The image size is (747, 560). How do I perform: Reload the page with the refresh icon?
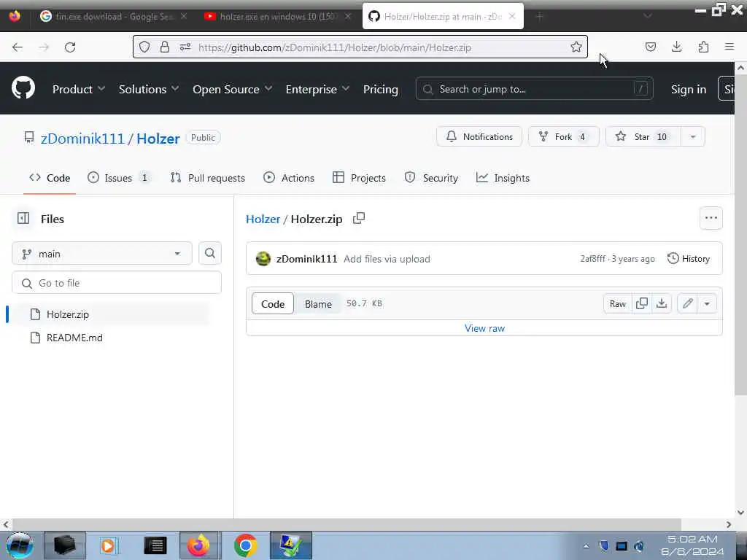click(x=70, y=47)
